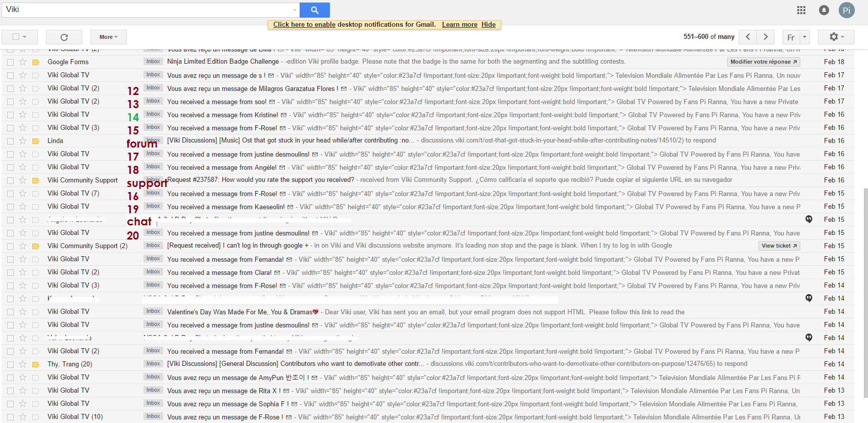
Task: Tick checkbox for Viki Community Support (2)
Action: pos(10,246)
